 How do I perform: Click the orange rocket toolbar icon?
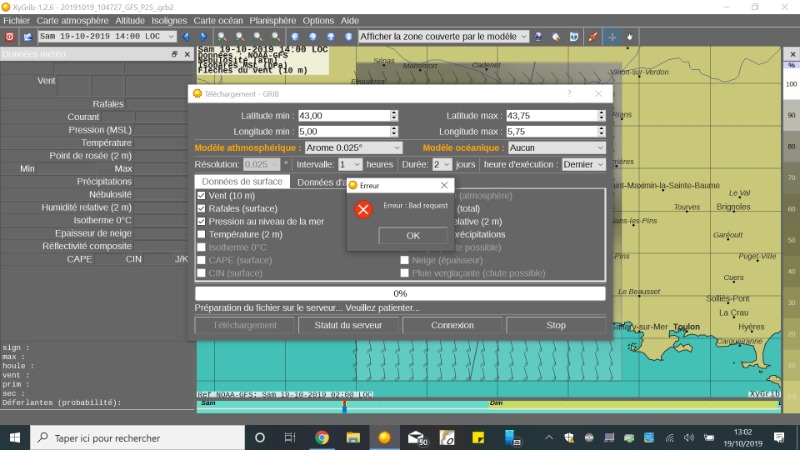[x=592, y=37]
